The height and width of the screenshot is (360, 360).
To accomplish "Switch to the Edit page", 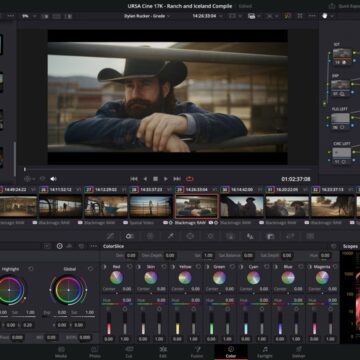I will click(x=163, y=352).
